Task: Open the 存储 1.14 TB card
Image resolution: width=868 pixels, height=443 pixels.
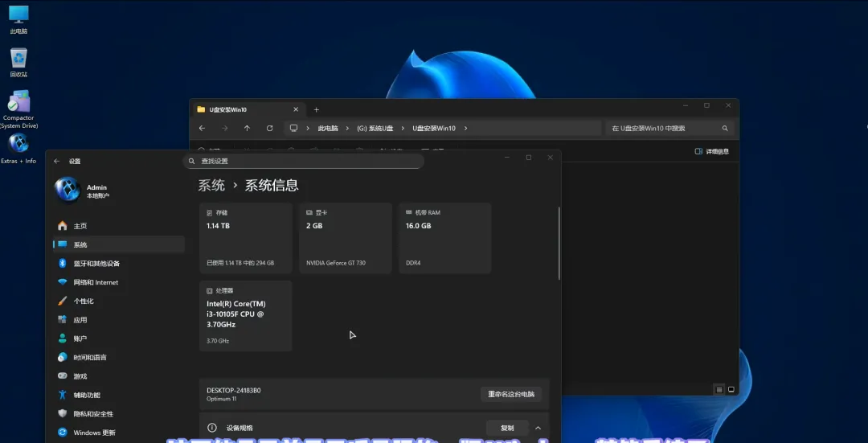Action: click(x=246, y=238)
